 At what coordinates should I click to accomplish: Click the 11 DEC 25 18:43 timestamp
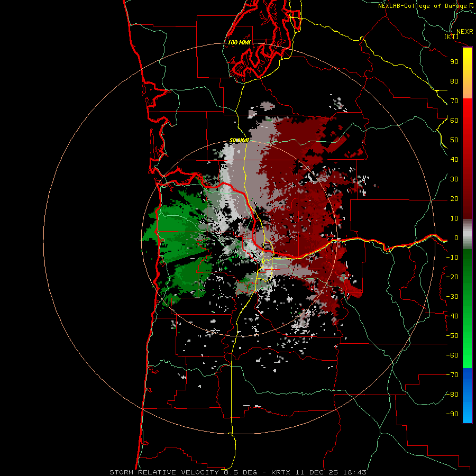coord(331,472)
